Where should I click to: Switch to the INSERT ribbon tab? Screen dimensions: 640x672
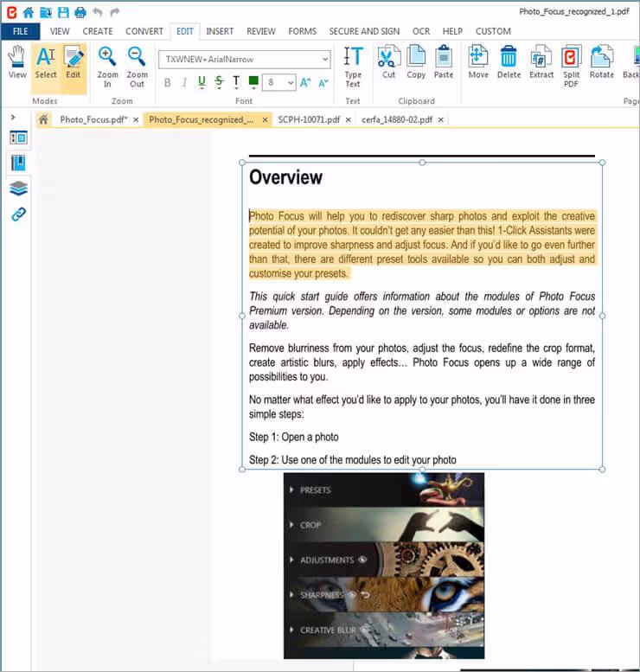(220, 31)
